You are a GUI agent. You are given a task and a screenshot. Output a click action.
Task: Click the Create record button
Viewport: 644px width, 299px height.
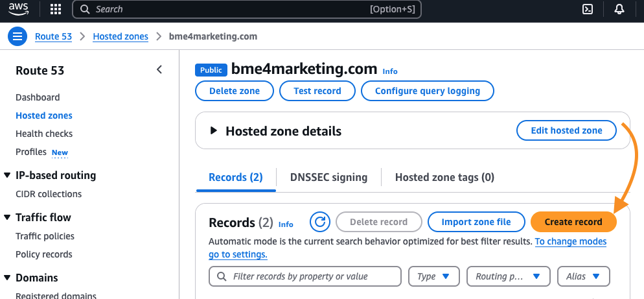click(574, 222)
